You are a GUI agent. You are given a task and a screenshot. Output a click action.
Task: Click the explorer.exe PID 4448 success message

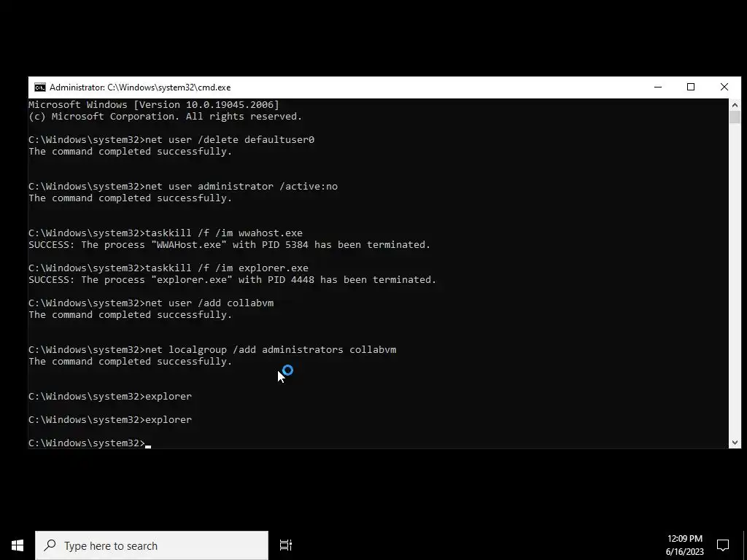[233, 280]
